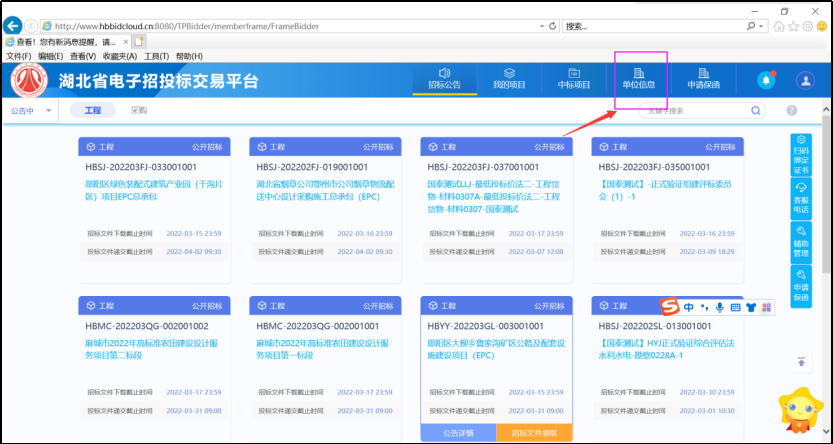Viewport: 833px width, 444px height.
Task: Open 扫码绑定证书 in the right sidebar
Action: pyautogui.click(x=801, y=155)
